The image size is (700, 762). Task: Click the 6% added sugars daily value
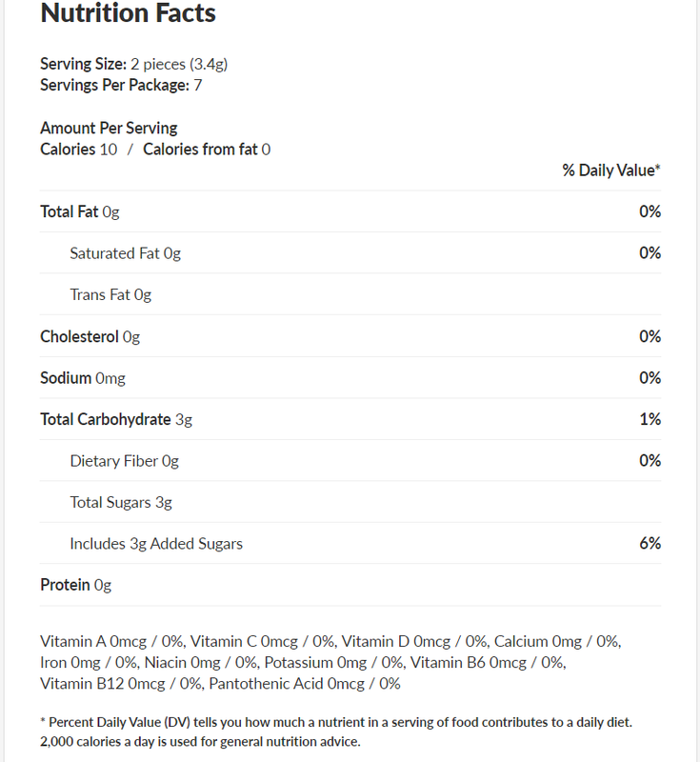650,544
